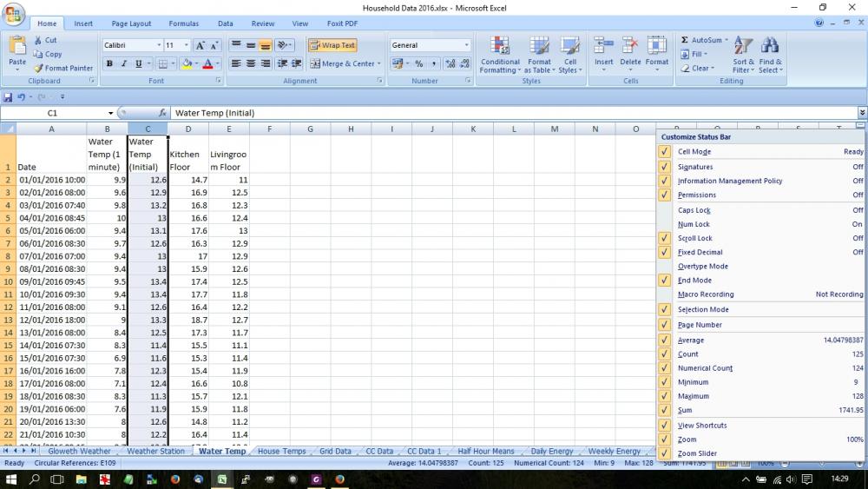Image resolution: width=868 pixels, height=489 pixels.
Task: Click the Delete cells icon
Action: 630,45
